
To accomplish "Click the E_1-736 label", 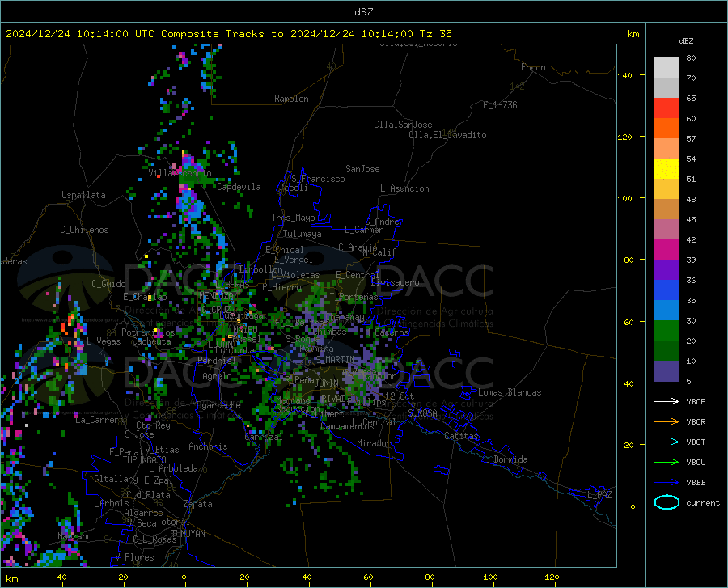I will (x=500, y=105).
